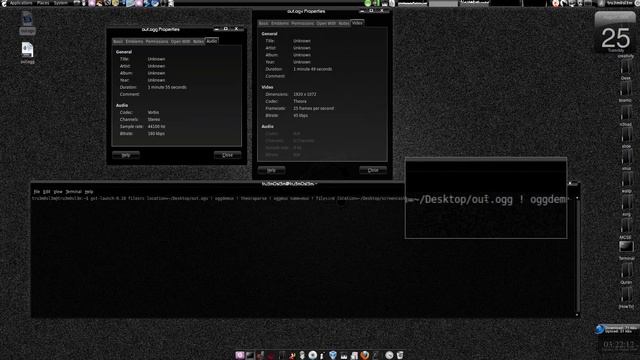Open the Applications menu in top panel
The width and height of the screenshot is (640, 360).
point(21,3)
